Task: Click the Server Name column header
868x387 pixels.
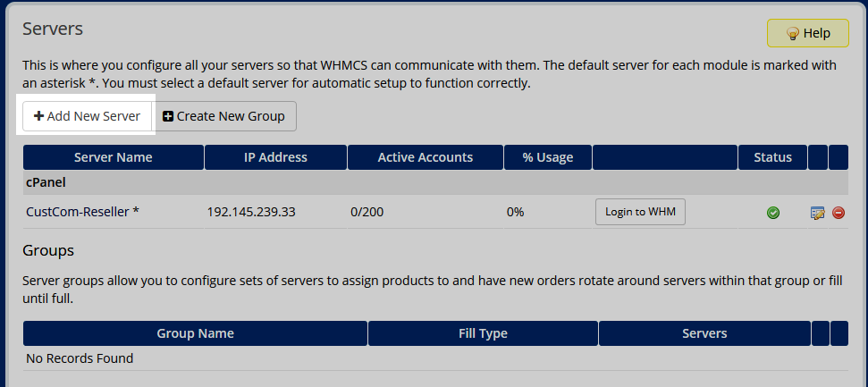Action: pos(113,157)
